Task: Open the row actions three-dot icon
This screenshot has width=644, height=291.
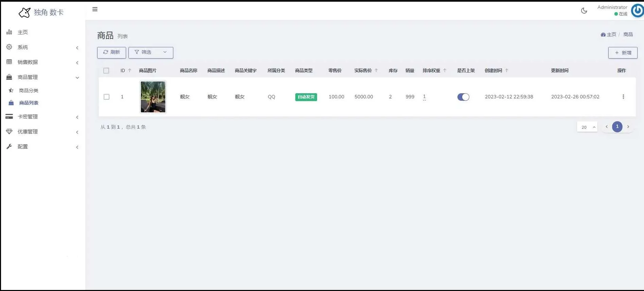Action: click(x=623, y=97)
